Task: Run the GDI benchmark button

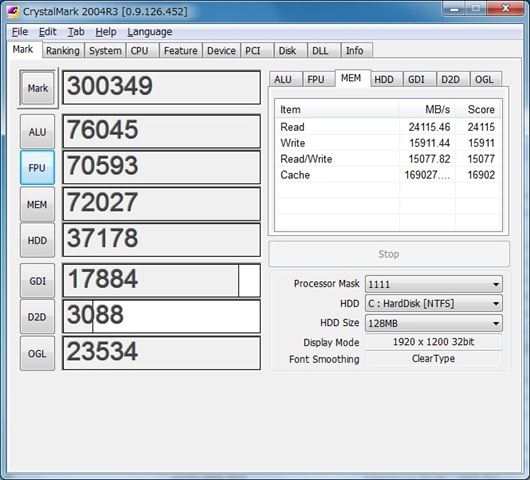Action: tap(37, 281)
